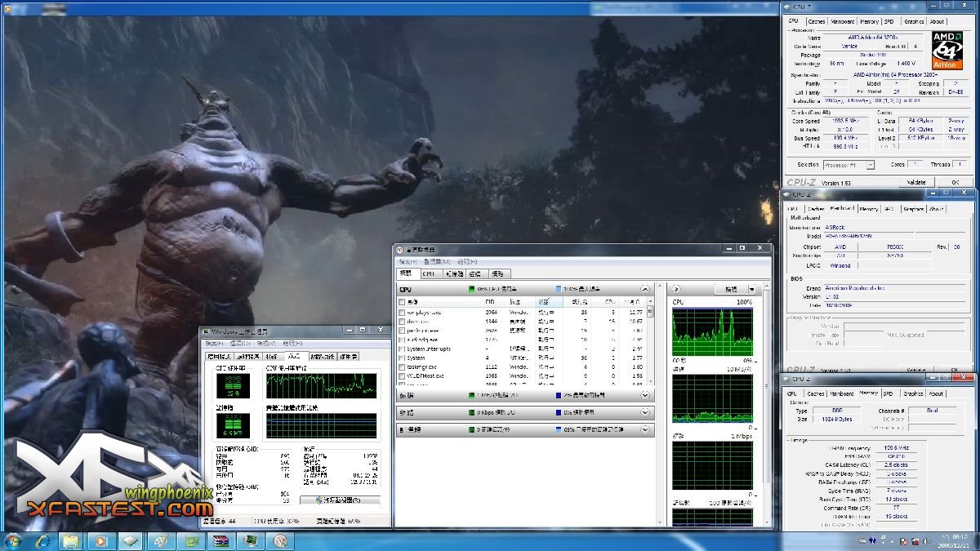Click the Validate button in CPU-Z
This screenshot has height=551, width=980.
(x=915, y=183)
